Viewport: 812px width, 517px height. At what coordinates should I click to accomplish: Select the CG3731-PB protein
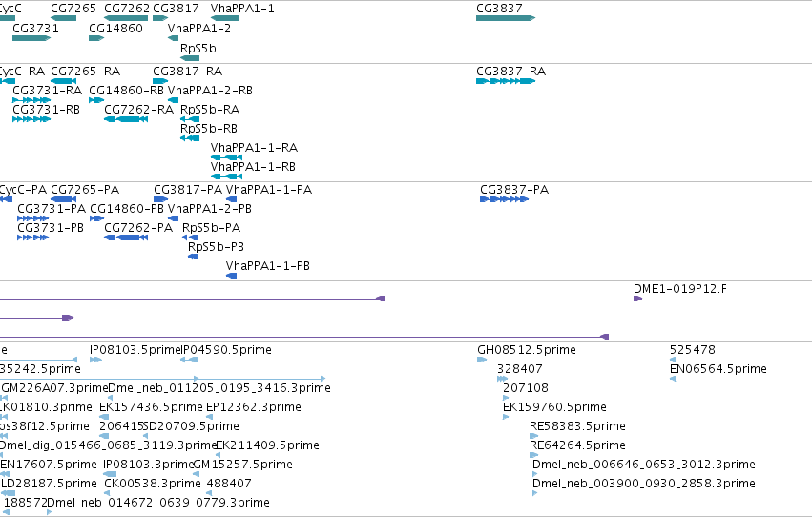33,238
